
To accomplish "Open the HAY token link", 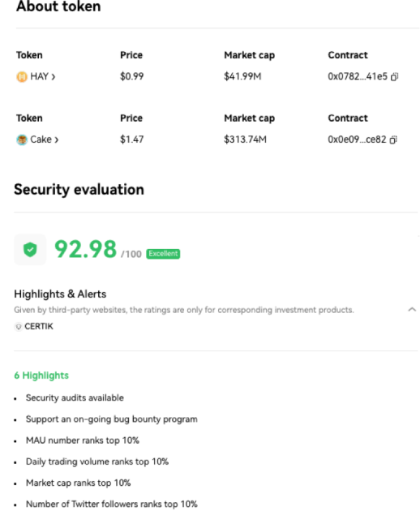I will 40,76.
